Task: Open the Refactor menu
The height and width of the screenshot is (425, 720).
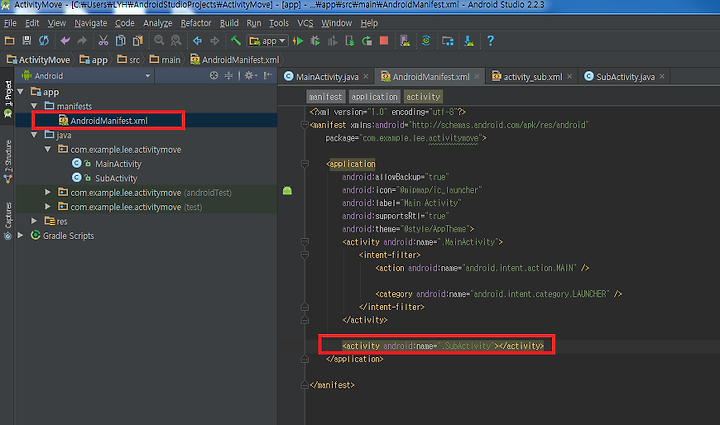Action: [196, 23]
